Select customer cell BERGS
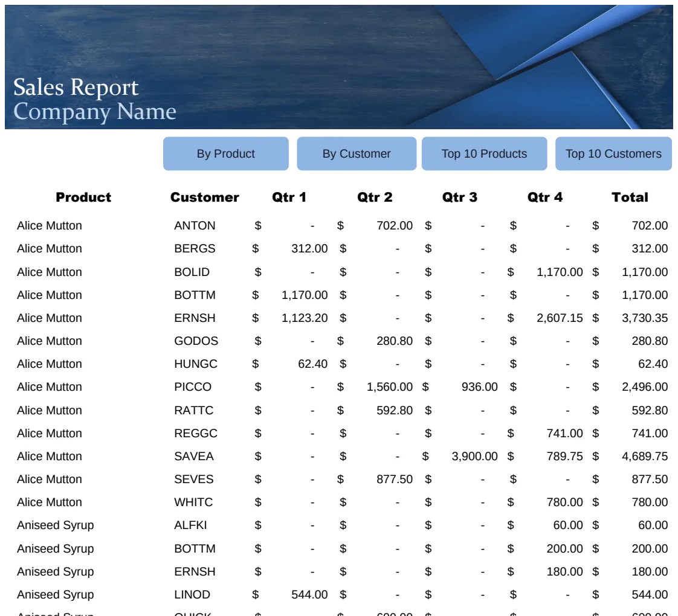The image size is (678, 616). pos(195,249)
